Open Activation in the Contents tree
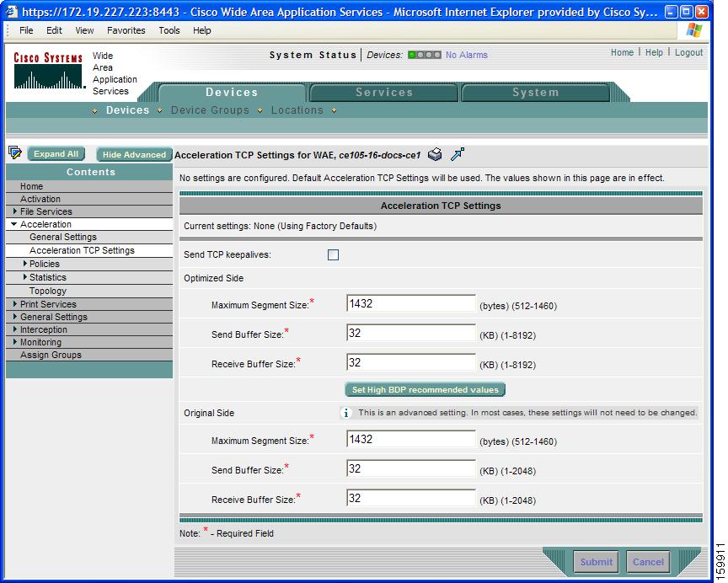The height and width of the screenshot is (583, 728). pos(40,199)
